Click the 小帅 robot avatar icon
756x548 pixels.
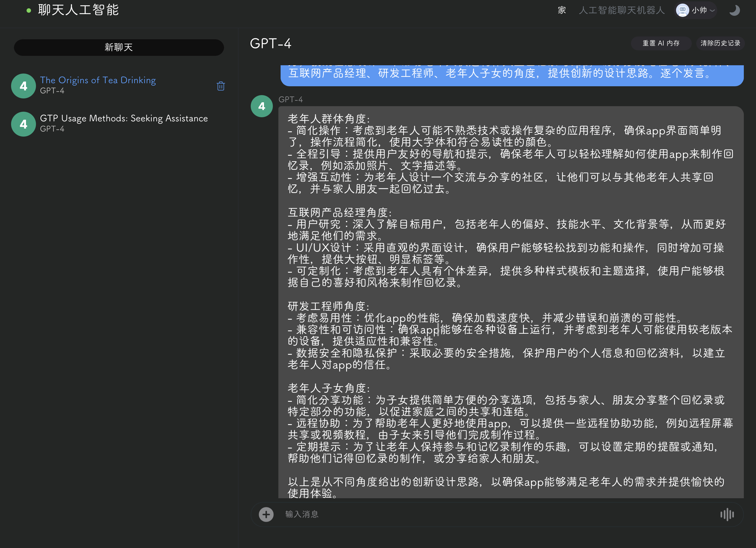[x=682, y=10]
